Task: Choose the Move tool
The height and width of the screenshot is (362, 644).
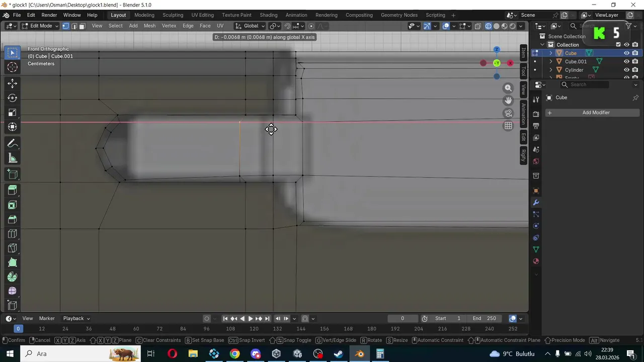Action: (x=13, y=83)
